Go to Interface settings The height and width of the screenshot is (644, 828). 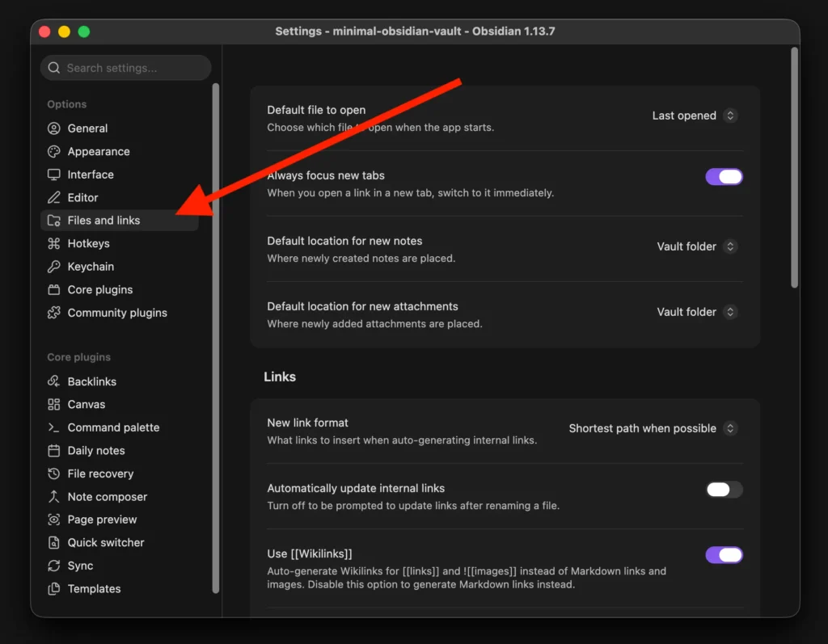[x=120, y=175]
